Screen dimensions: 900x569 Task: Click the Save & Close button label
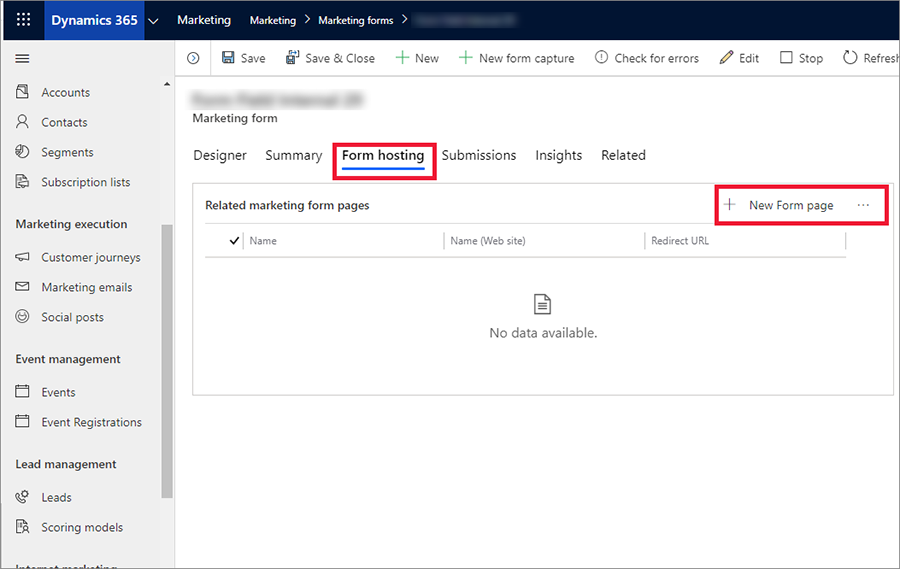340,58
